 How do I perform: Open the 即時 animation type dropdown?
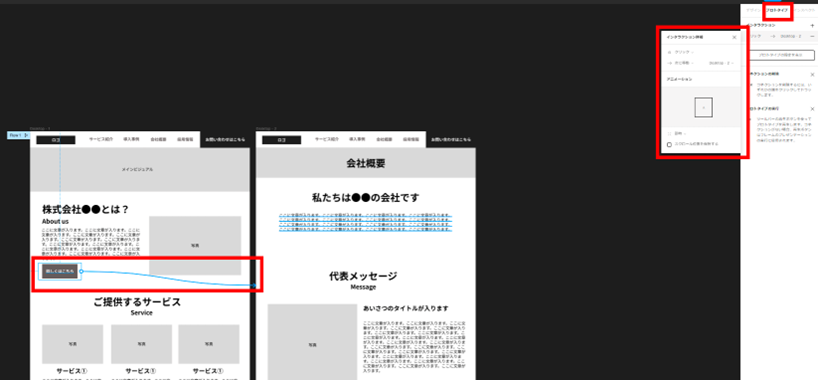[681, 134]
